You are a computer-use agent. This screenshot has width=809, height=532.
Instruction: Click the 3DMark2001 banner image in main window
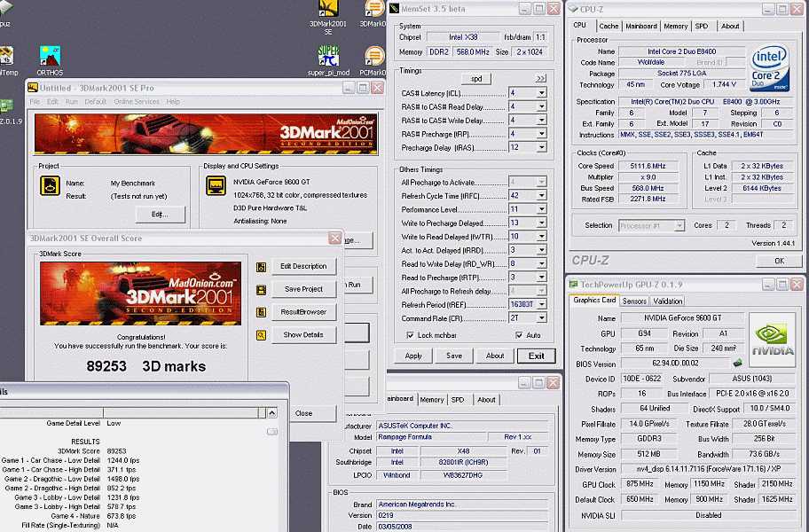(206, 134)
